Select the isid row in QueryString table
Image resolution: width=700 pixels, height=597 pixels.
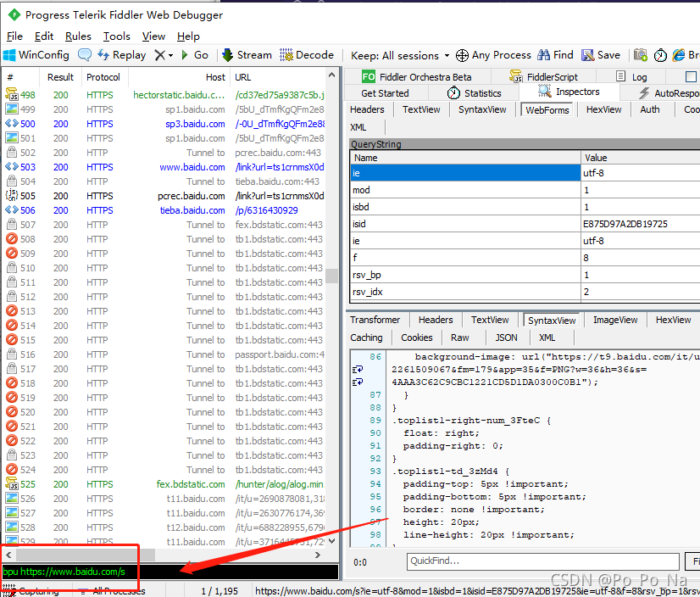(x=525, y=223)
